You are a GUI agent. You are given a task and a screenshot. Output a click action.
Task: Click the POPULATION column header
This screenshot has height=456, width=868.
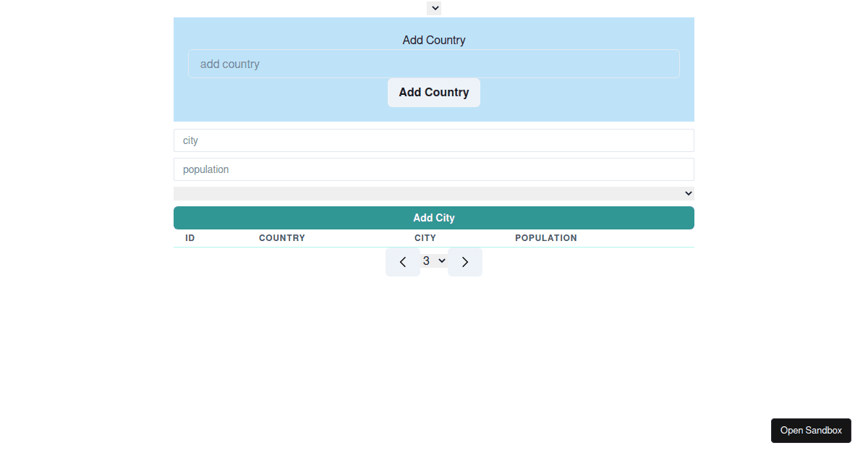click(546, 237)
